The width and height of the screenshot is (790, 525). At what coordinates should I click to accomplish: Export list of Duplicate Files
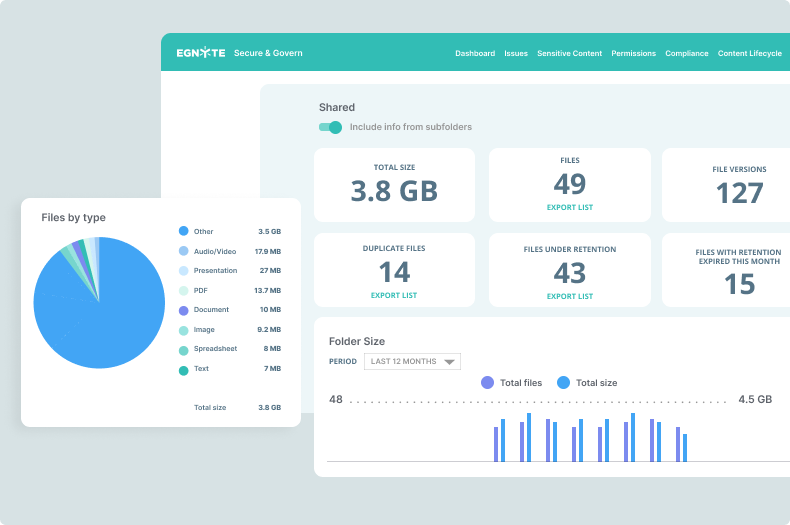pyautogui.click(x=394, y=296)
